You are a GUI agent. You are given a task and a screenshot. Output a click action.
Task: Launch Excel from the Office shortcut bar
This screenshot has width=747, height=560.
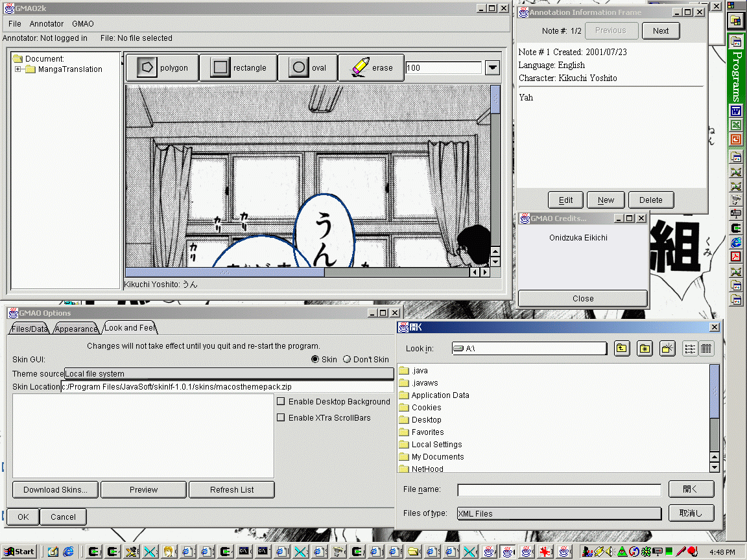point(736,125)
